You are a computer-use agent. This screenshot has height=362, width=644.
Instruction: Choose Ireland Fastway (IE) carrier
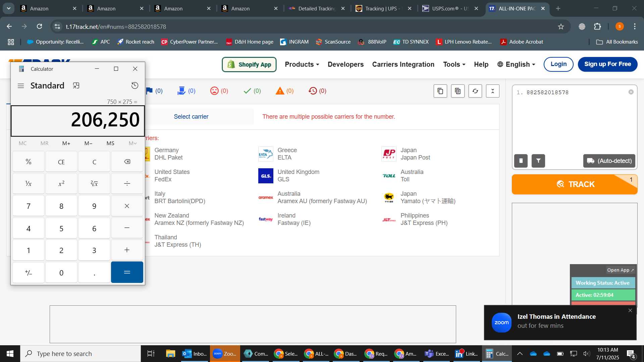pos(284,219)
